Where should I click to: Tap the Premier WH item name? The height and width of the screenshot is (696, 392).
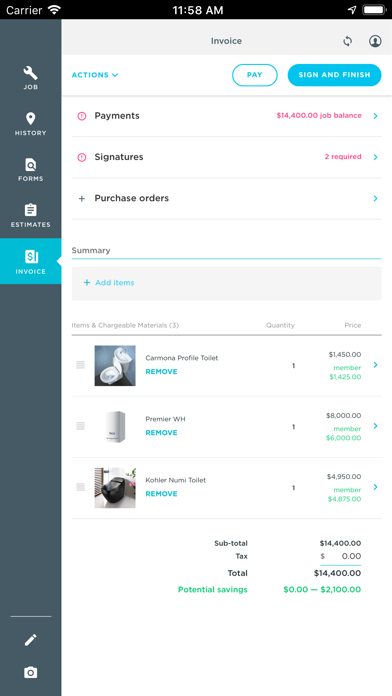(x=165, y=419)
